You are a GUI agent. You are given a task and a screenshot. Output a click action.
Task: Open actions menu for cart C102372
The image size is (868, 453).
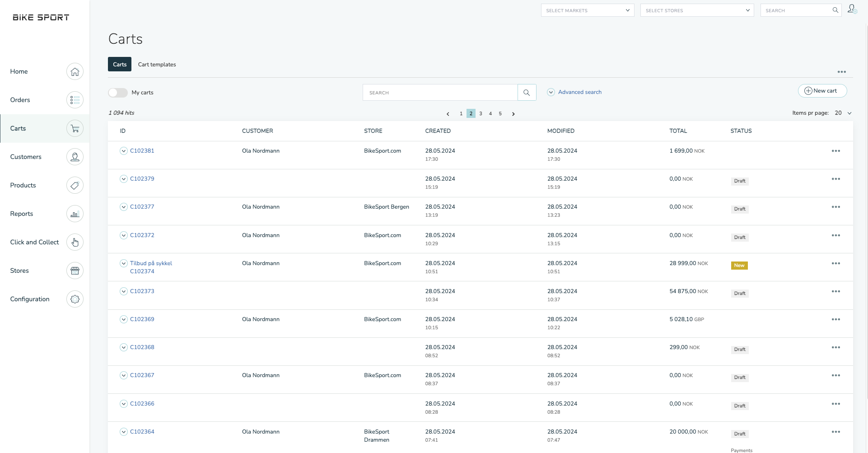(835, 235)
